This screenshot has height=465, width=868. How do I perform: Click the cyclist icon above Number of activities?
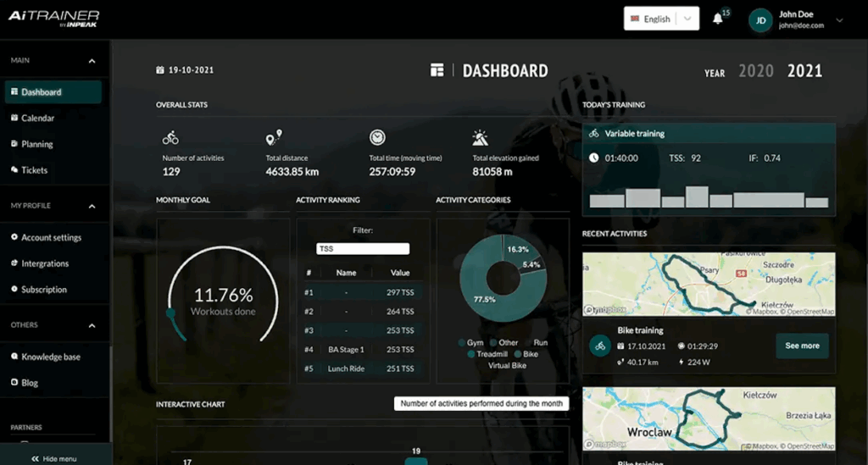click(x=170, y=137)
